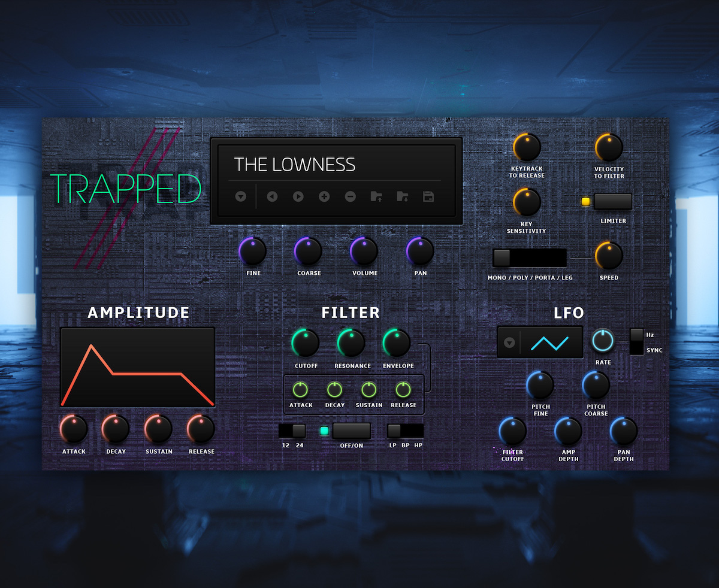Click the LFO triangle waveform display

[551, 343]
